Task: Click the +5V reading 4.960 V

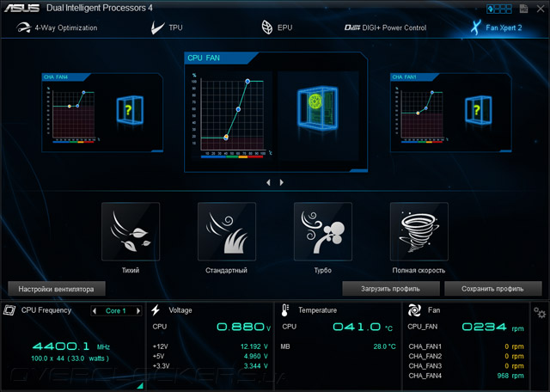Action: pos(256,356)
